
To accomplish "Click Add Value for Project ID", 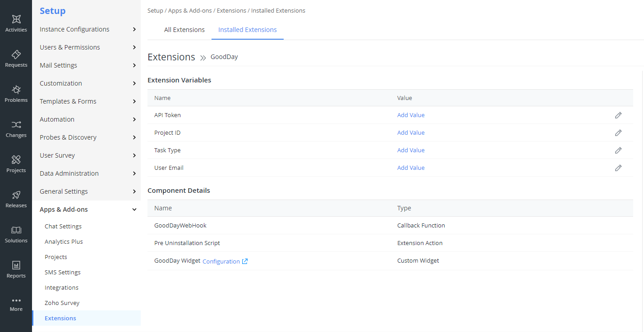I will (411, 133).
